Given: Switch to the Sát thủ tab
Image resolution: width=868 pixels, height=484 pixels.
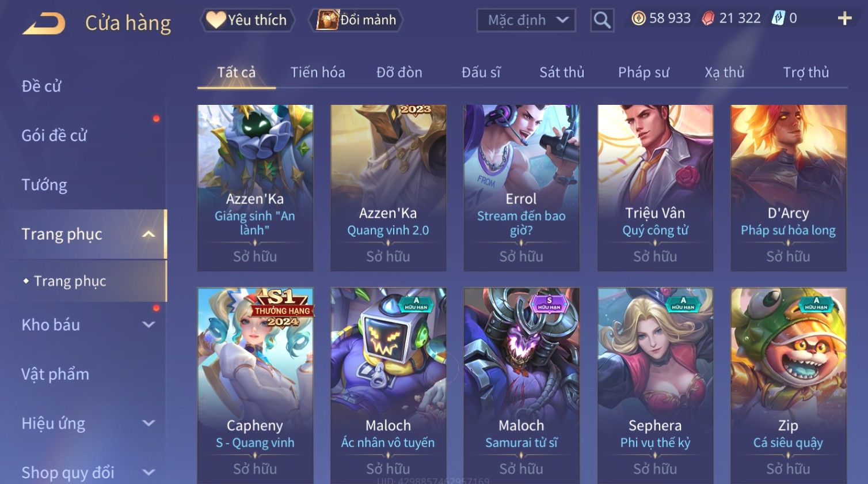Looking at the screenshot, I should (562, 72).
